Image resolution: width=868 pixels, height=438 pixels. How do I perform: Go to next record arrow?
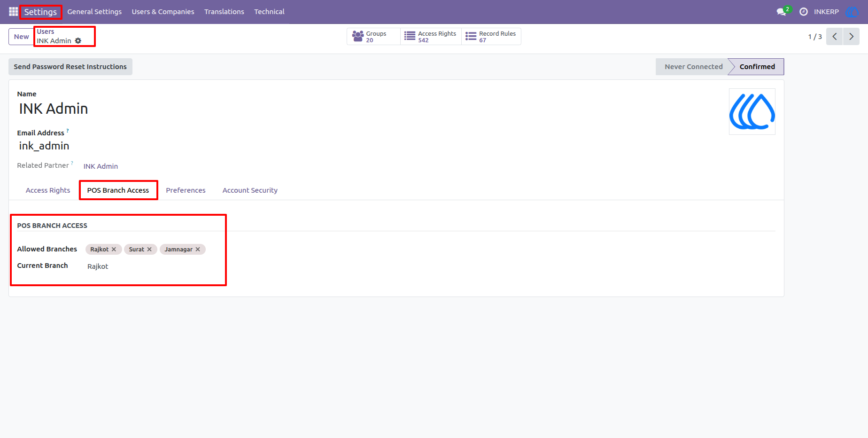[851, 37]
